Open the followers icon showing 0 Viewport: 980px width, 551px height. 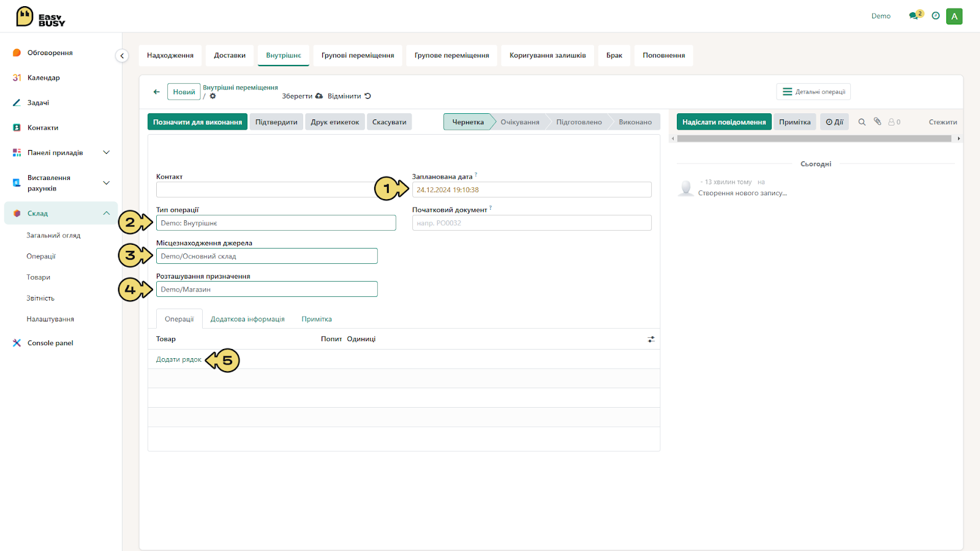(894, 122)
